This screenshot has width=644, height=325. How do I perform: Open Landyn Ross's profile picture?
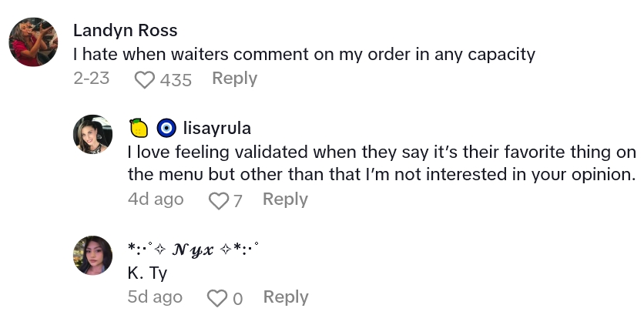pyautogui.click(x=34, y=42)
